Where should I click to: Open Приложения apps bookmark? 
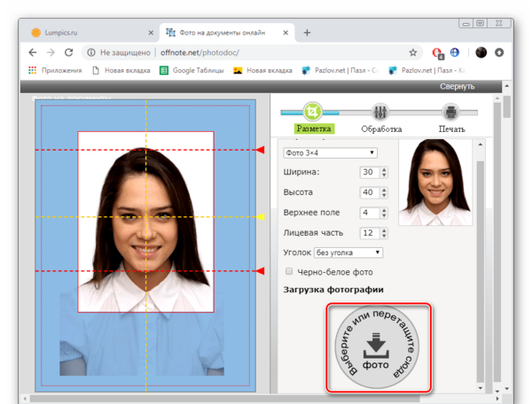tap(55, 70)
